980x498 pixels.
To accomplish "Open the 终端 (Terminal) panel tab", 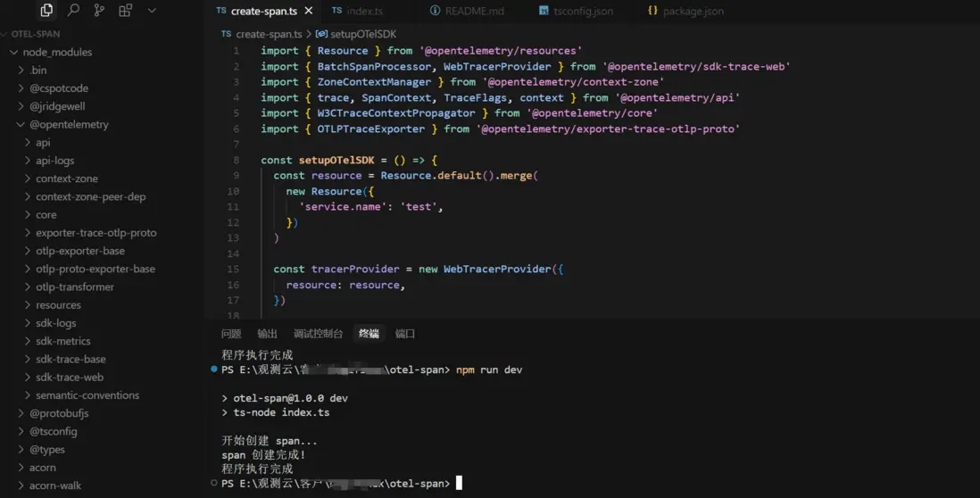I will [x=369, y=334].
